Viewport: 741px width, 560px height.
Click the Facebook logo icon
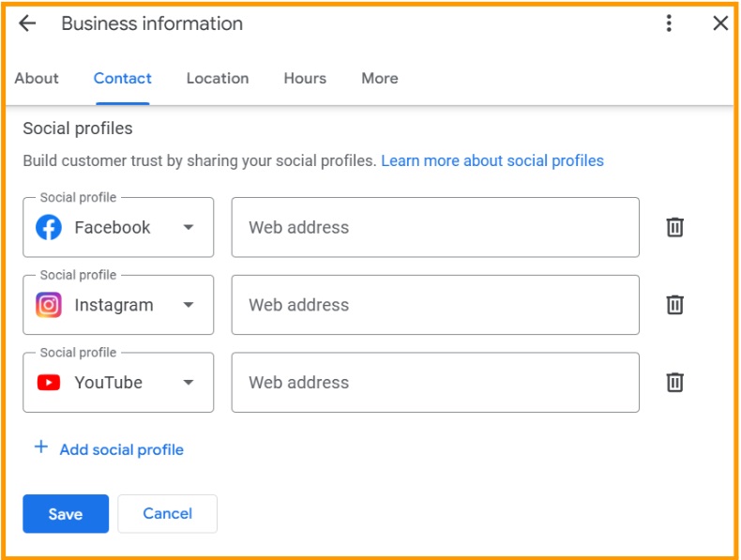49,227
